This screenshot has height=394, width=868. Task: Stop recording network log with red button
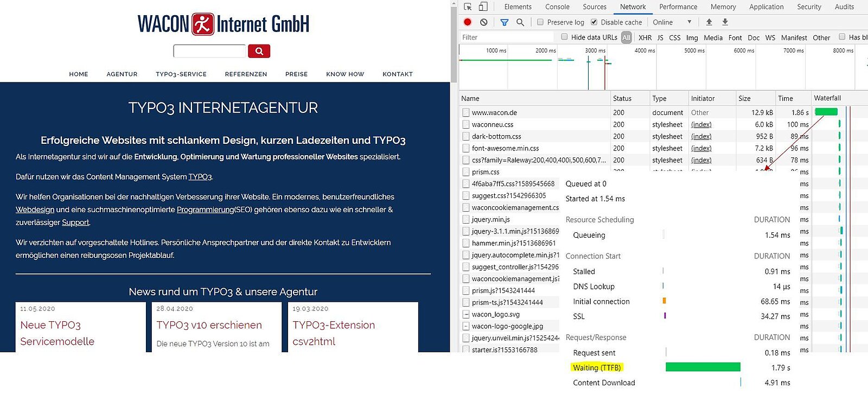coord(468,22)
